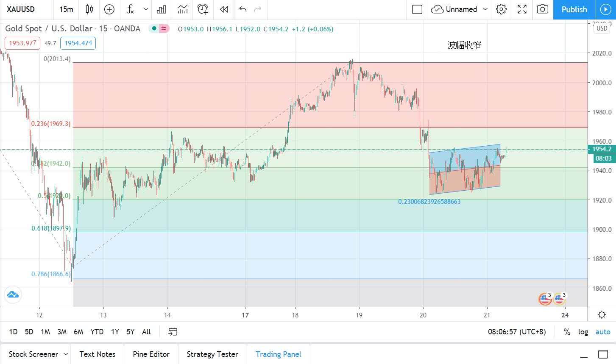This screenshot has height=364, width=616.
Task: Expand the Stock Screener dropdown arrow
Action: (x=66, y=354)
